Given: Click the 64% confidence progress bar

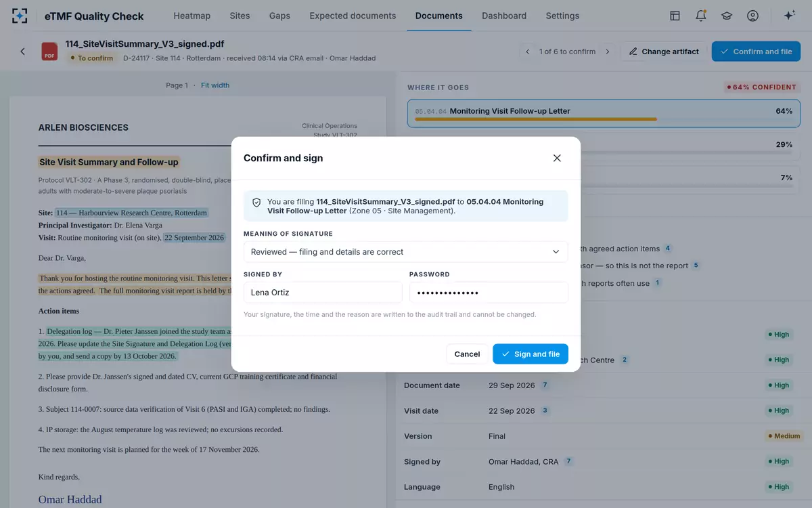Looking at the screenshot, I should click(x=604, y=119).
